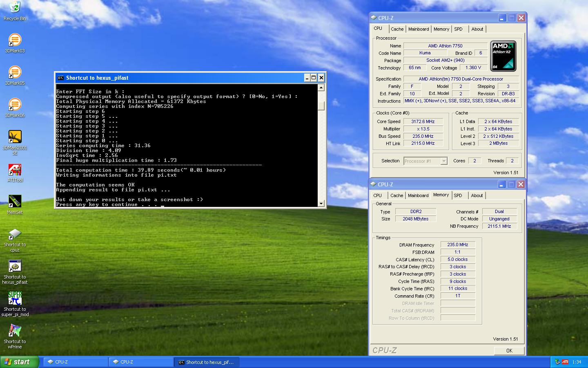Close the upper CPU-Z window
588x368 pixels.
(521, 18)
